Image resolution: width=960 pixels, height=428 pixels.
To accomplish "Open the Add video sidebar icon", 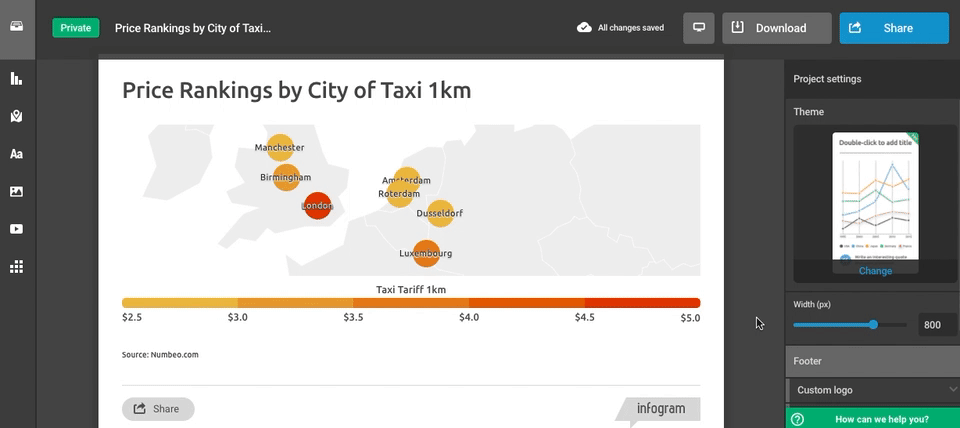I will 17,229.
